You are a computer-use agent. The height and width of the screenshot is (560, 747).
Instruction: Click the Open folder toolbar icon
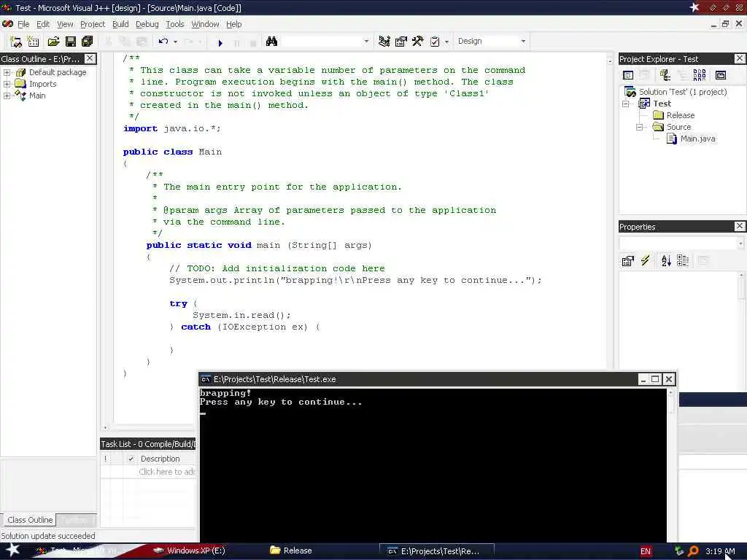click(53, 42)
